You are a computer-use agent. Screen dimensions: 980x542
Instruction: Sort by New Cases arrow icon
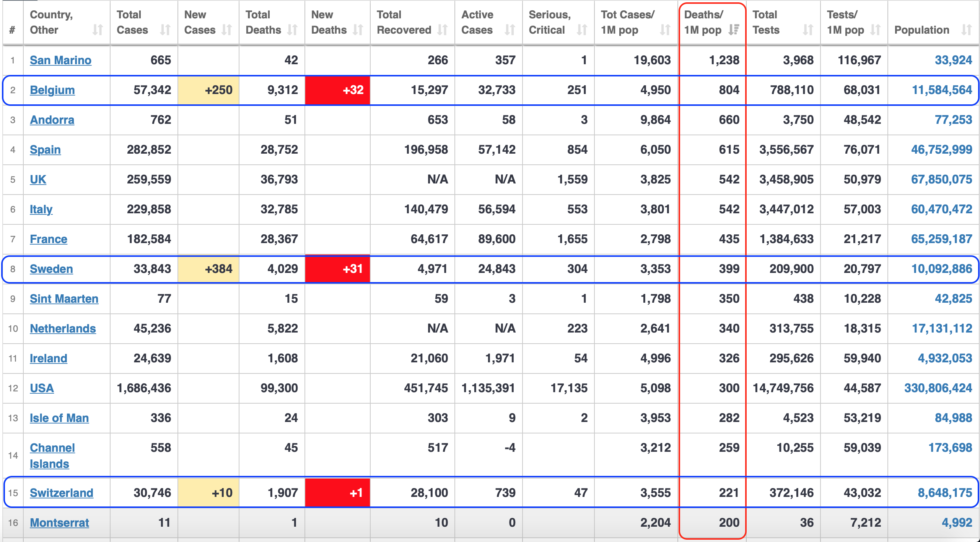[x=227, y=30]
